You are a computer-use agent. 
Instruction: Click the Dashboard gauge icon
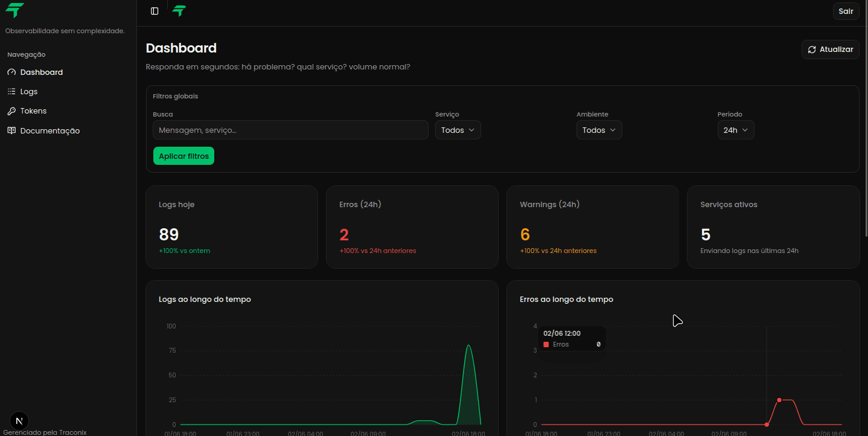pos(11,72)
